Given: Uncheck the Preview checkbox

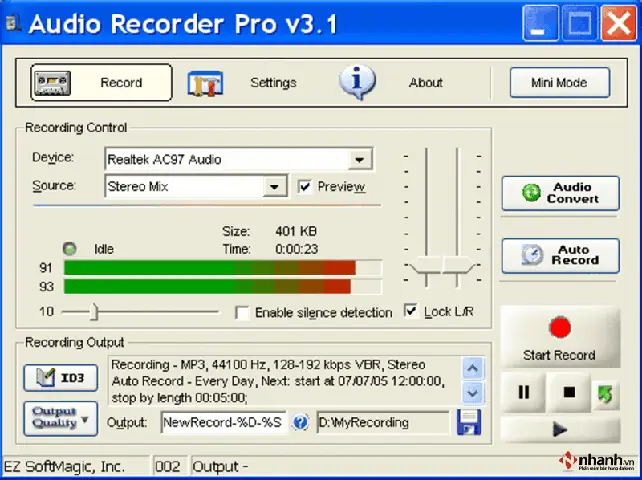Looking at the screenshot, I should pyautogui.click(x=305, y=187).
